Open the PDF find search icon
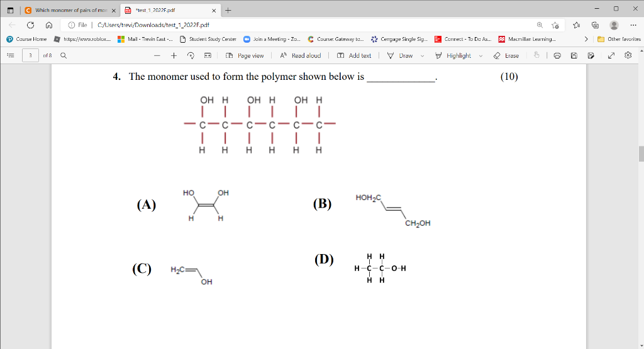This screenshot has height=349, width=644. pos(64,55)
